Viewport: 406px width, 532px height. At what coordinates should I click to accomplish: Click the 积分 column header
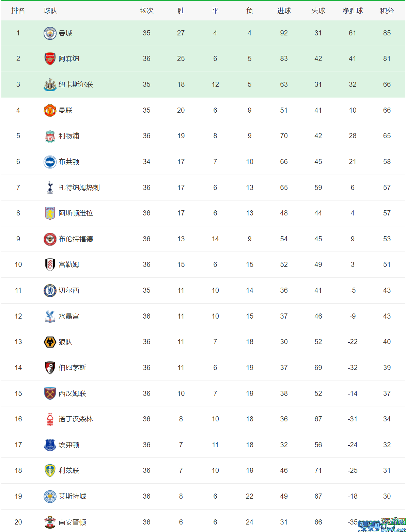click(387, 11)
